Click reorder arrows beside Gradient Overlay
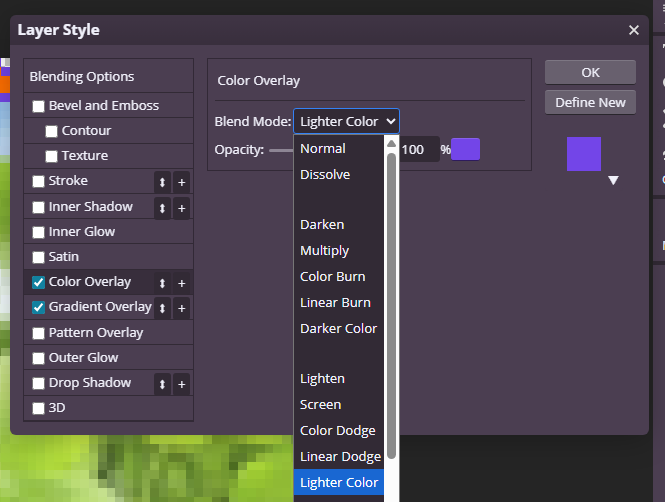Viewport: 665px width, 502px height. click(x=162, y=308)
